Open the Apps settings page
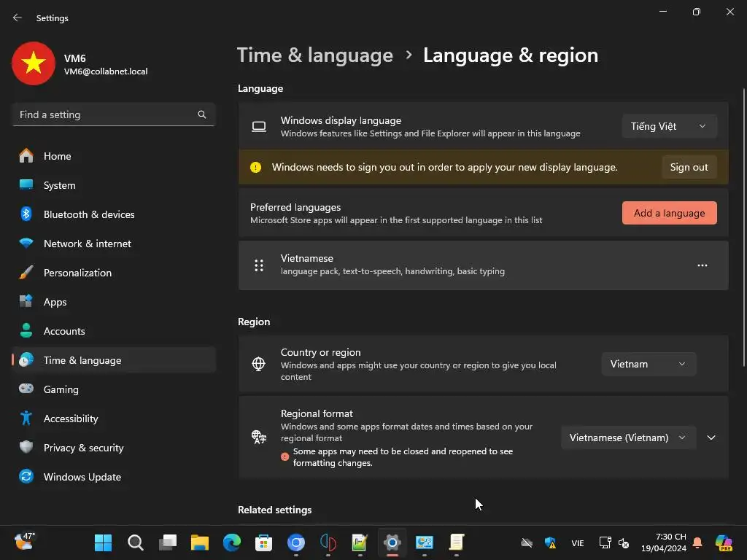This screenshot has width=747, height=560. (113, 302)
